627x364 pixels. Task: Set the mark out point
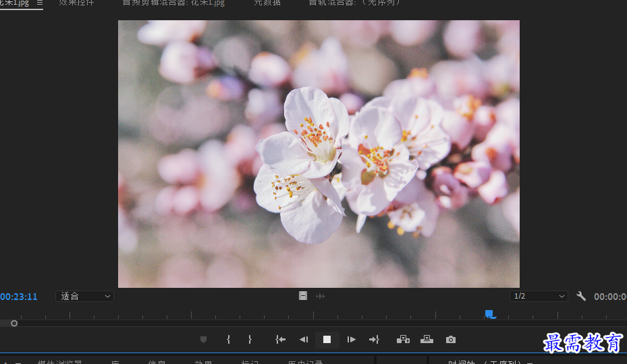point(250,340)
